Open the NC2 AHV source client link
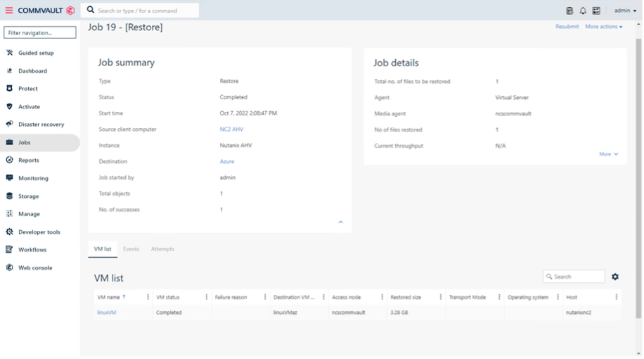The height and width of the screenshot is (359, 644). tap(231, 129)
